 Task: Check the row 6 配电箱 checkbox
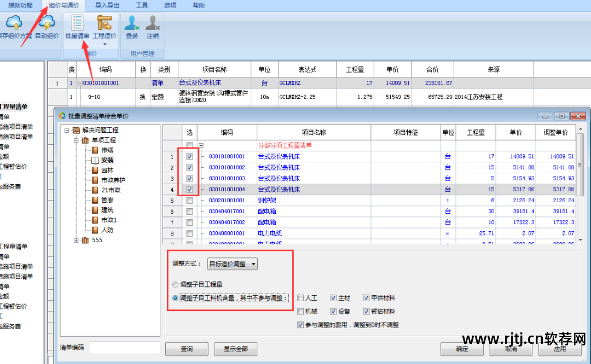[x=189, y=212]
